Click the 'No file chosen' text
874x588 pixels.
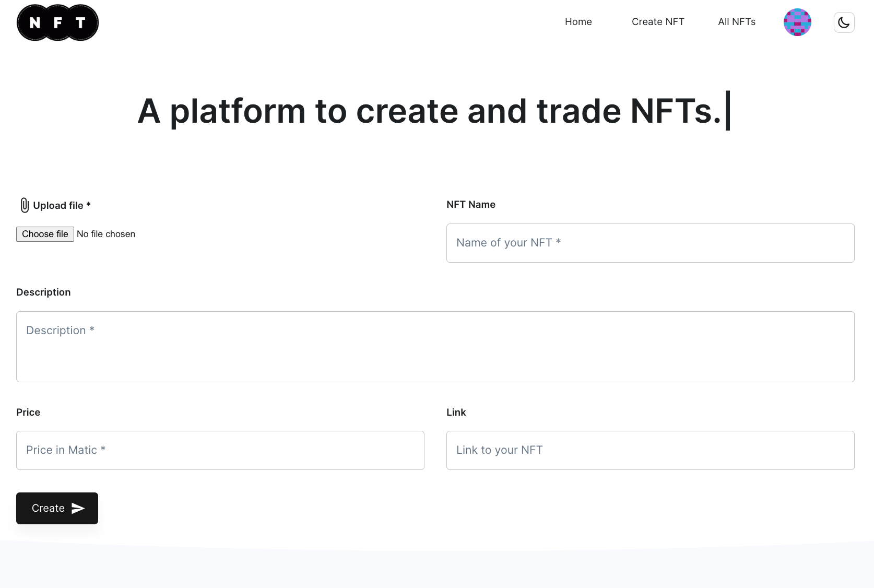[x=106, y=234]
